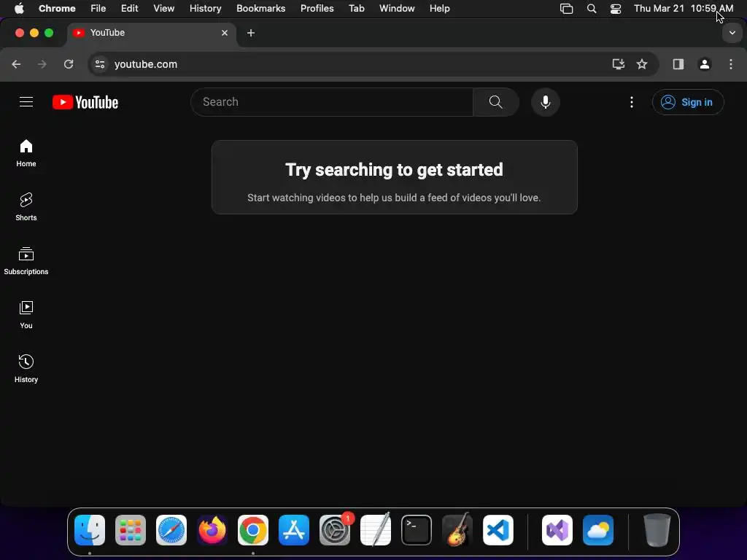This screenshot has width=747, height=560.
Task: Reload the page
Action: pyautogui.click(x=69, y=64)
